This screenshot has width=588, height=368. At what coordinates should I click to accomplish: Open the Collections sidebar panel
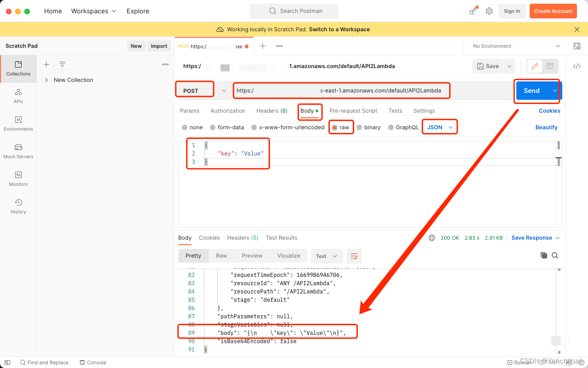pos(18,69)
